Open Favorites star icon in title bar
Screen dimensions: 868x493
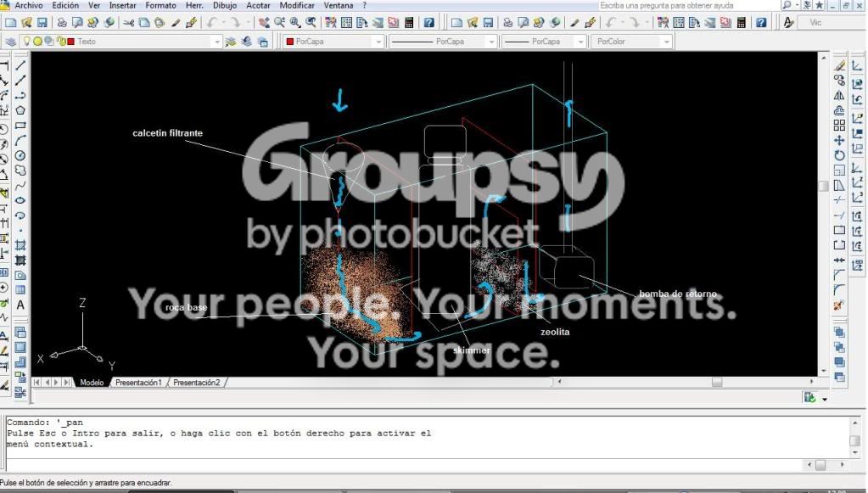[820, 6]
